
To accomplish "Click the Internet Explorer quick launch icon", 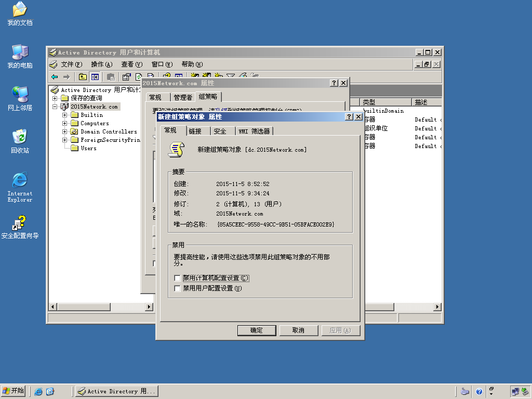I will [38, 392].
